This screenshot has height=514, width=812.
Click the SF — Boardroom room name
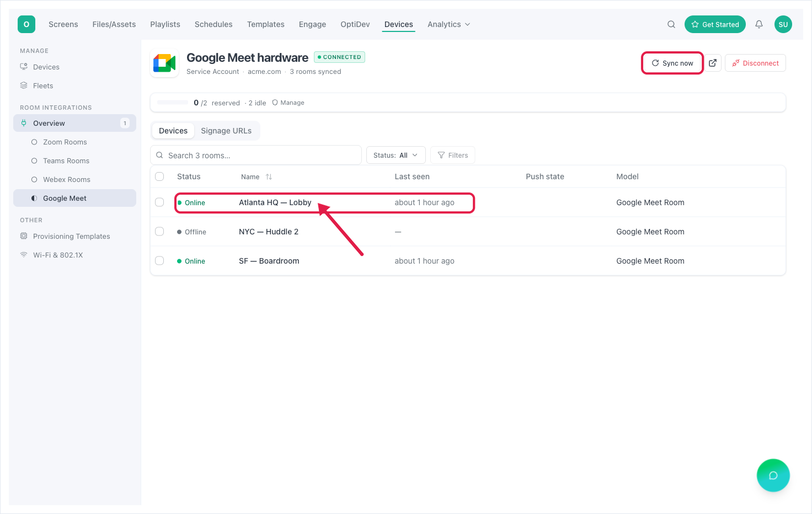pos(269,261)
